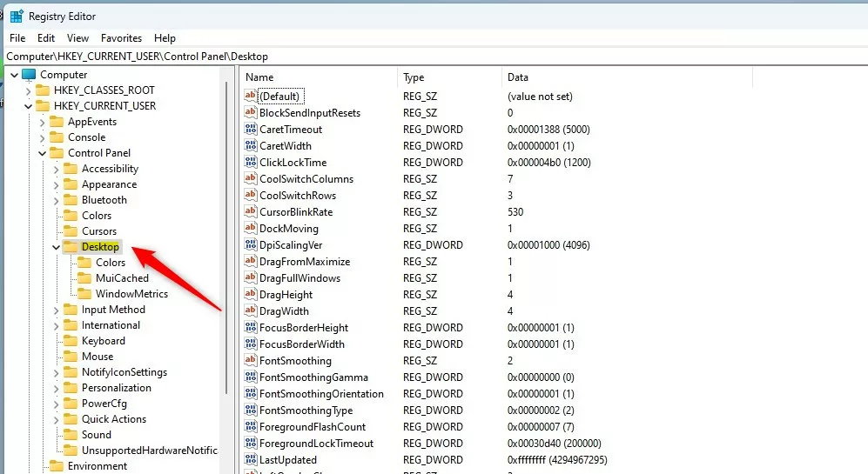Select the DragHeight value name
Image resolution: width=868 pixels, height=474 pixels.
click(286, 294)
